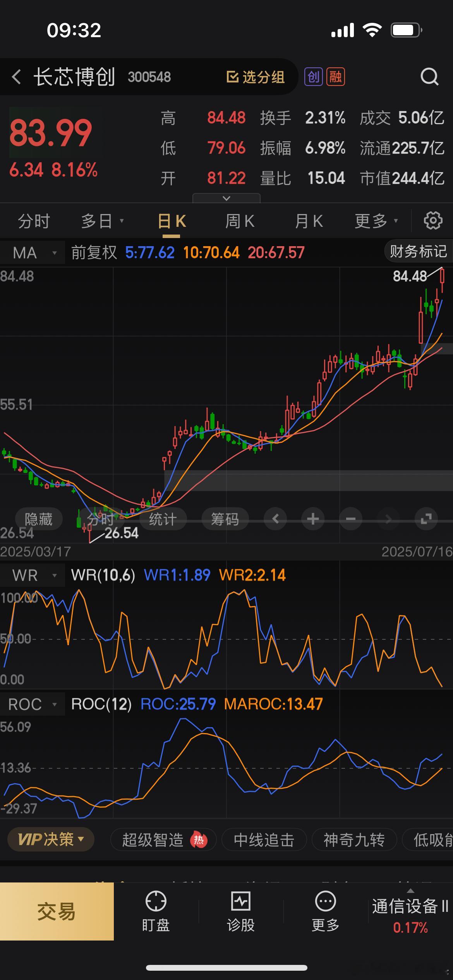This screenshot has width=453, height=980.
Task: Toggle 前复权 adjustment mode
Action: (x=94, y=253)
